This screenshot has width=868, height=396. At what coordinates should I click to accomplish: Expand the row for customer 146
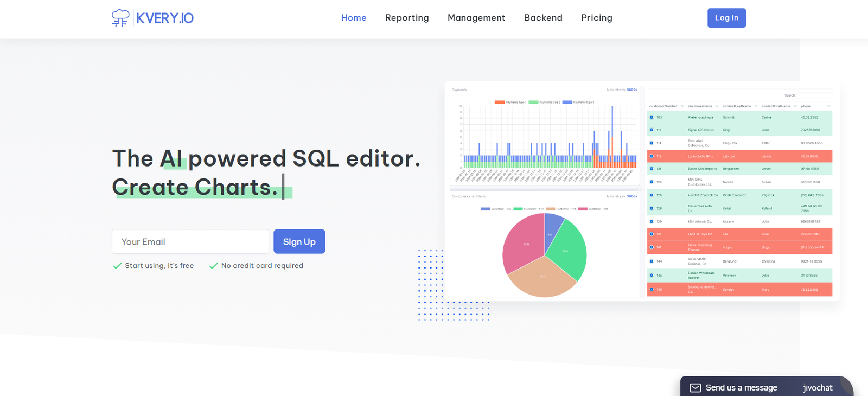tap(652, 289)
